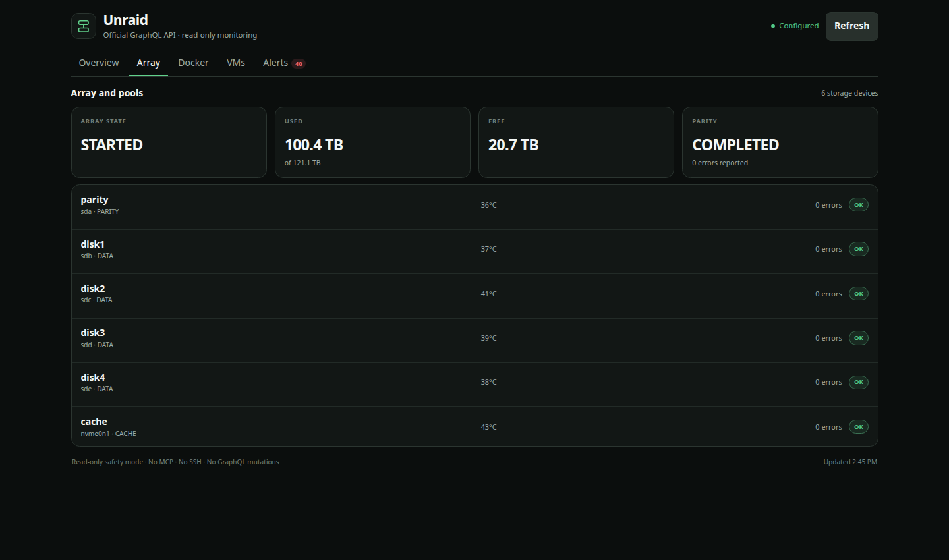The height and width of the screenshot is (560, 949).
Task: Click the Unraid title heading
Action: pos(125,20)
